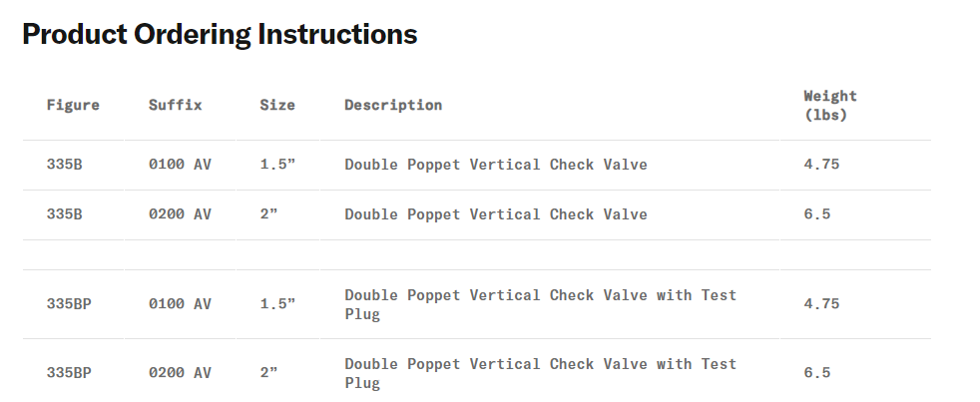Select suffix 0200 AV for figure 335B
The width and height of the screenshot is (980, 402).
180,214
